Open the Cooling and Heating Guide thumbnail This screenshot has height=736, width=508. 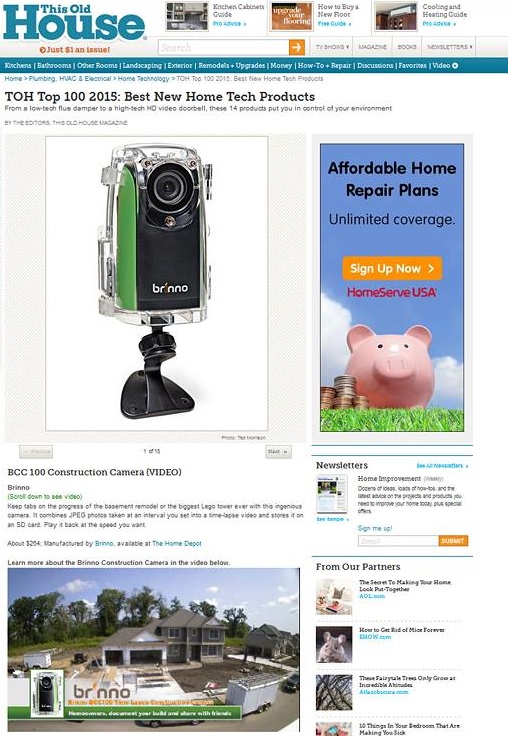click(396, 16)
